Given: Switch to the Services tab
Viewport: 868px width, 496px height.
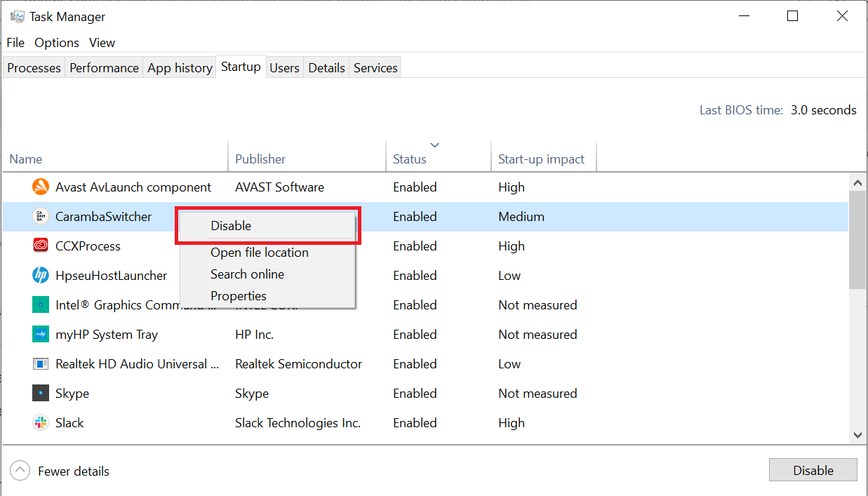Looking at the screenshot, I should 375,67.
